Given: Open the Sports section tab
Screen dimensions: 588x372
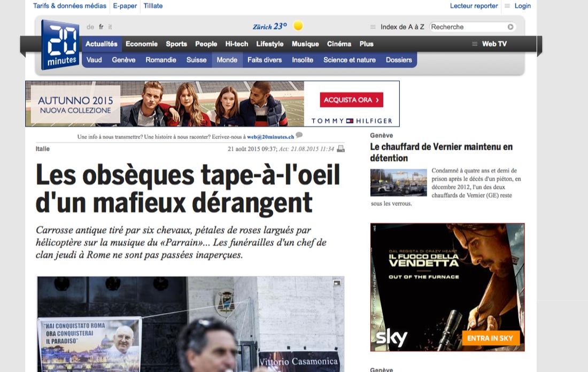Looking at the screenshot, I should point(176,44).
